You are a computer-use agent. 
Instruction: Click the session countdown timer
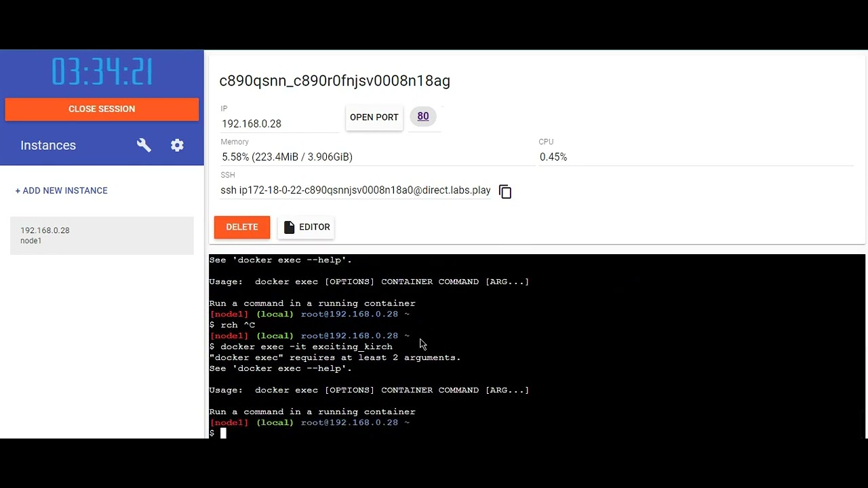coord(102,72)
